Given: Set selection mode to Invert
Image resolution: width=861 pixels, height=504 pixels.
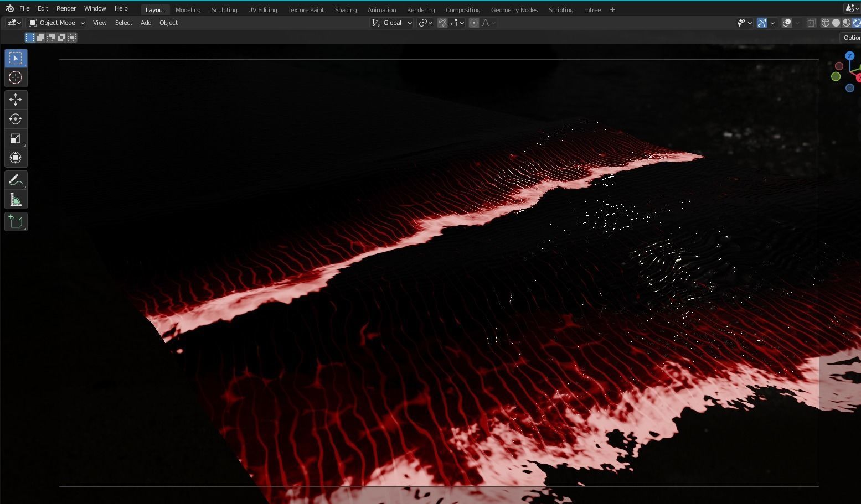Looking at the screenshot, I should pos(61,37).
